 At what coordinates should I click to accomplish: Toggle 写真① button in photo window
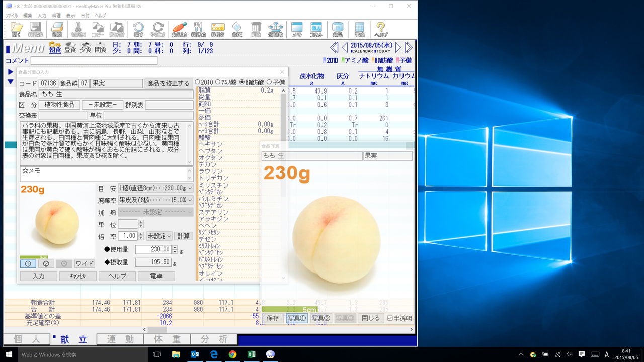296,318
